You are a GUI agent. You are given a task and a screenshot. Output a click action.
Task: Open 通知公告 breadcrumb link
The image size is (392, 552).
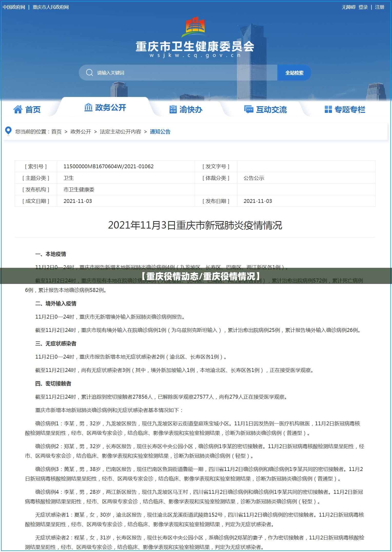click(x=160, y=132)
